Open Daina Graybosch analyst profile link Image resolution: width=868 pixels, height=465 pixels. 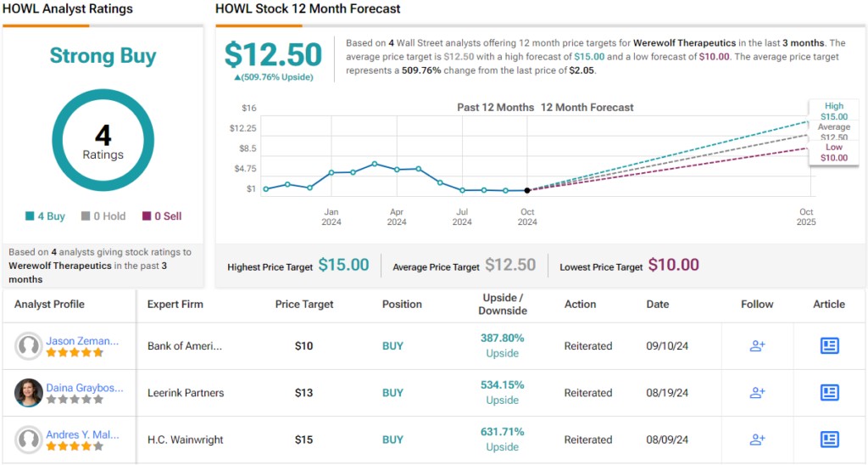coord(84,388)
